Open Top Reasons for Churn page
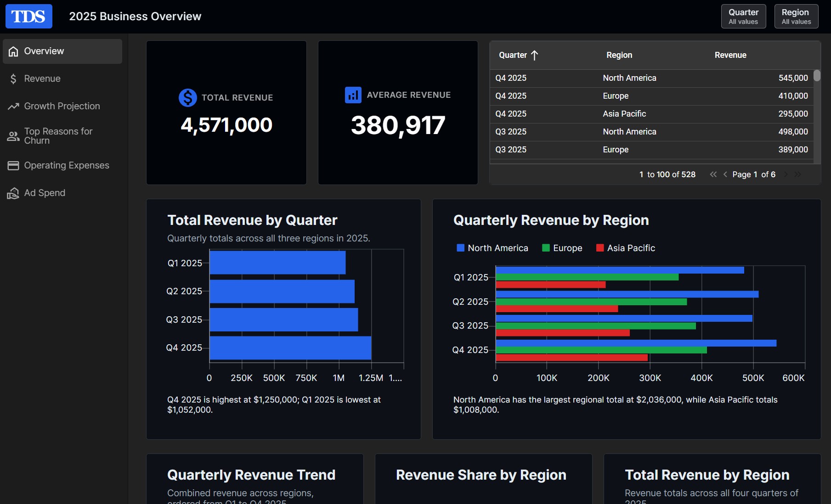This screenshot has width=831, height=504. click(x=62, y=136)
